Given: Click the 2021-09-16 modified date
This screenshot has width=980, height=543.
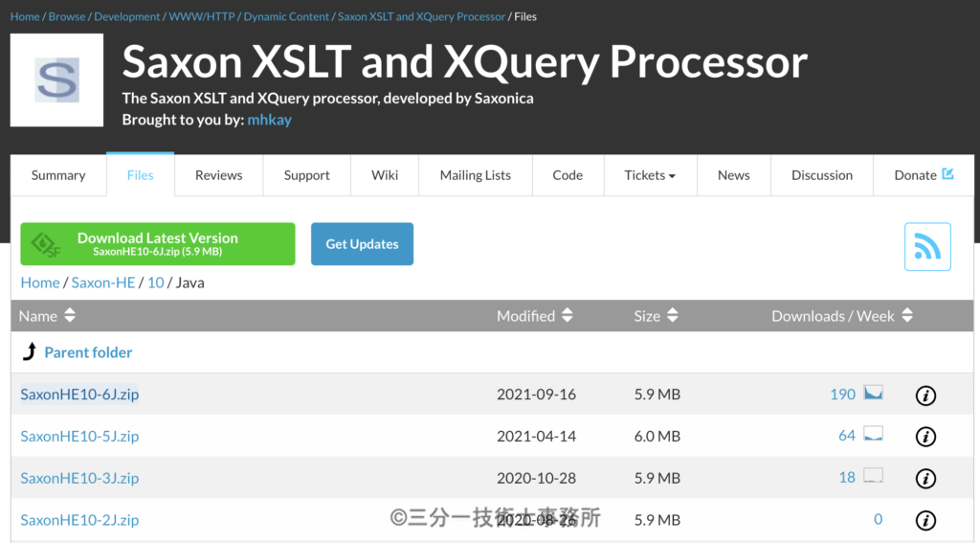Looking at the screenshot, I should [536, 395].
